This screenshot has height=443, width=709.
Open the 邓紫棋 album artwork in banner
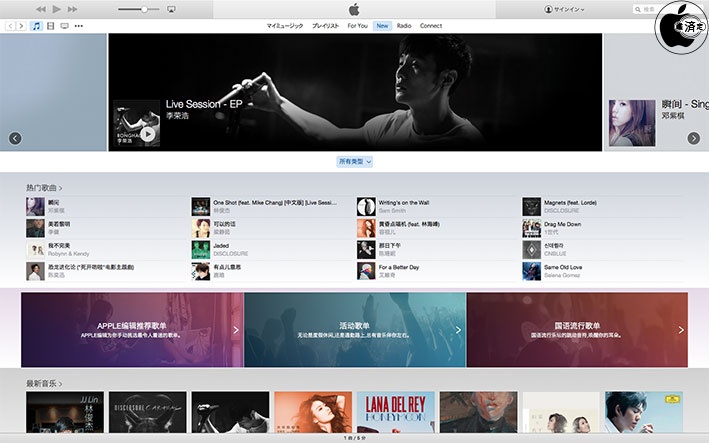click(x=632, y=123)
